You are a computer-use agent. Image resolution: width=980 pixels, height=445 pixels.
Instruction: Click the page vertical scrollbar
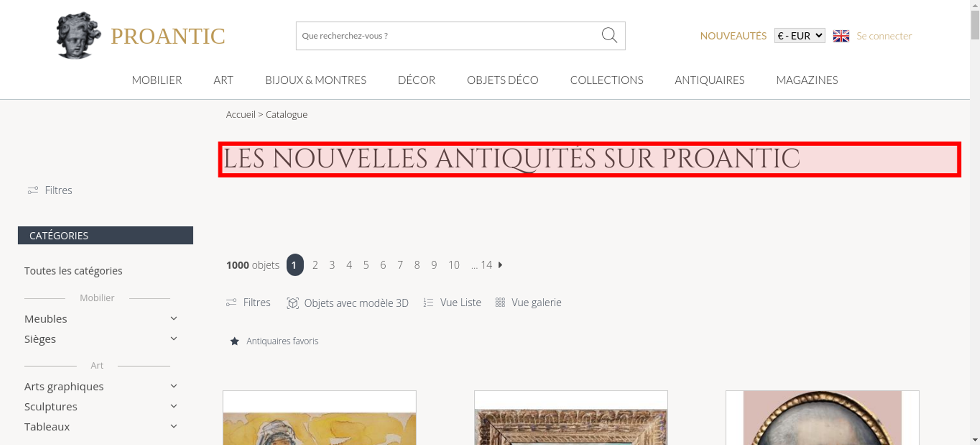(x=975, y=222)
